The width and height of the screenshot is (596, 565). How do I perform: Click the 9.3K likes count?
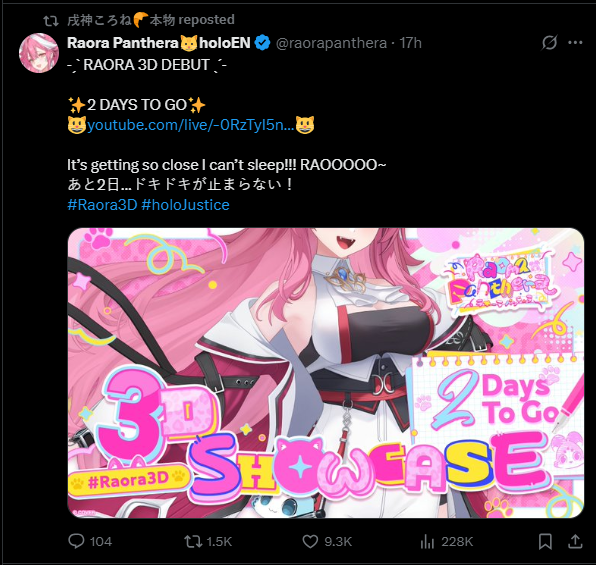(338, 541)
